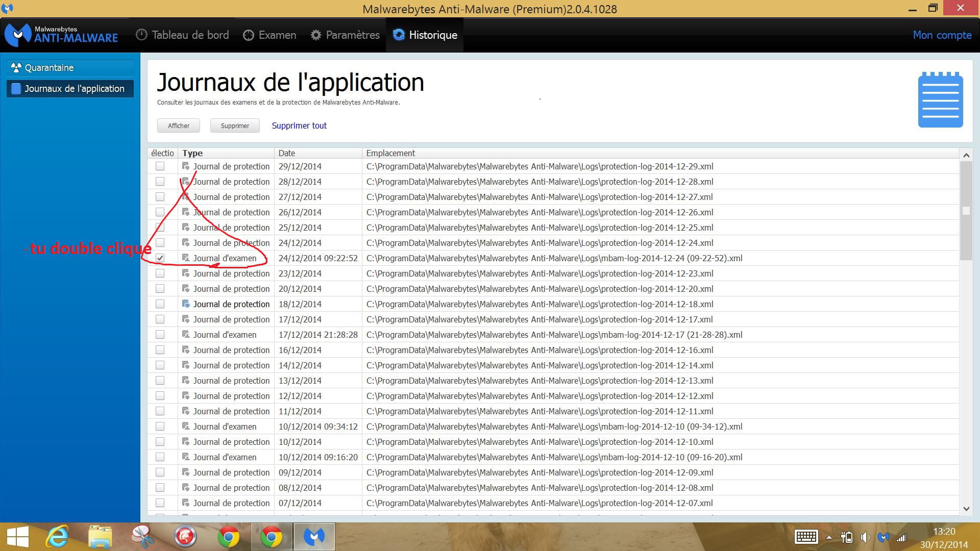Select checkbox for 10/12/2014 09:34:12 exam log
The width and height of the screenshot is (980, 551).
click(160, 427)
